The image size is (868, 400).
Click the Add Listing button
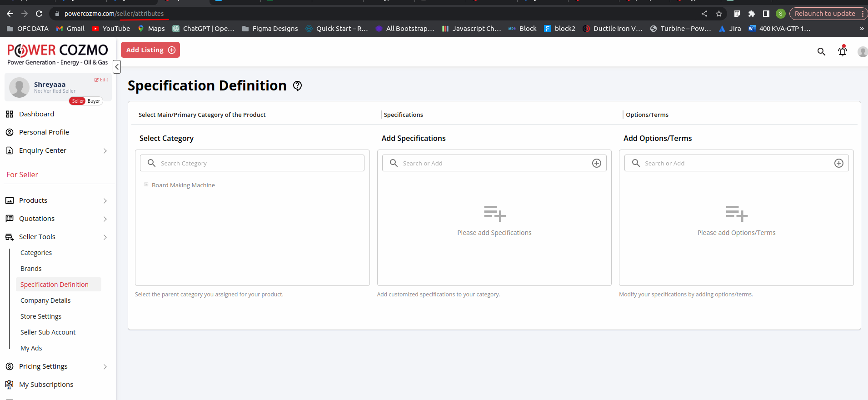150,50
